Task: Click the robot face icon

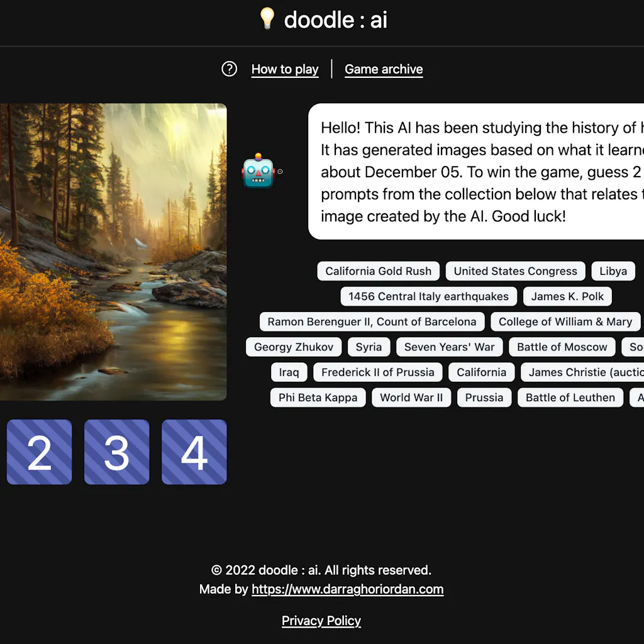Action: click(x=258, y=170)
